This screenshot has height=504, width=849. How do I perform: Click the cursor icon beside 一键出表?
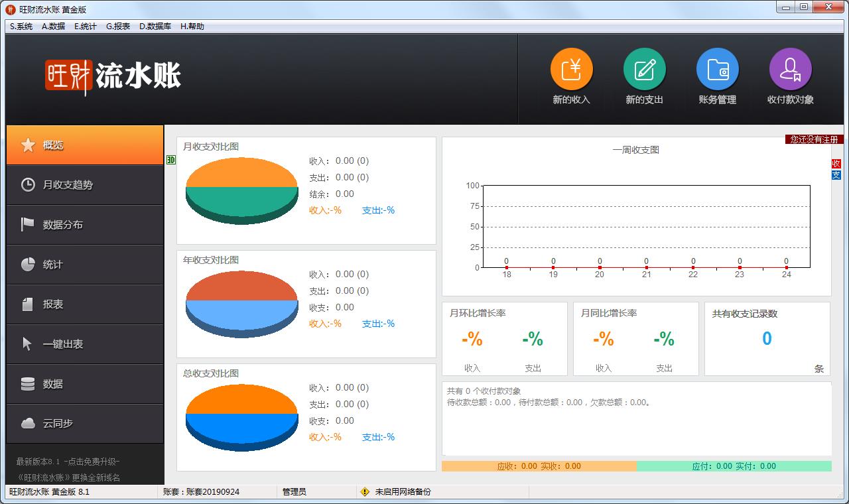point(27,344)
